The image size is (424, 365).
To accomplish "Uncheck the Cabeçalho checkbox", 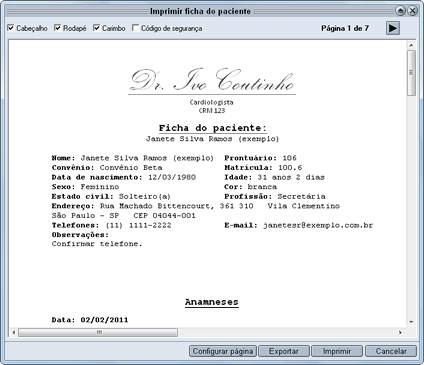I will [11, 28].
